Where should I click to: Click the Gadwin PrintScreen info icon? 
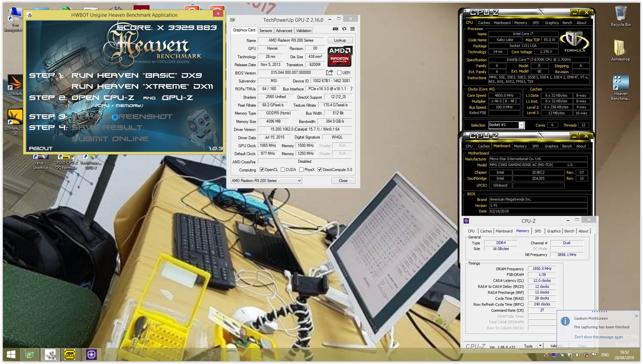565,321
